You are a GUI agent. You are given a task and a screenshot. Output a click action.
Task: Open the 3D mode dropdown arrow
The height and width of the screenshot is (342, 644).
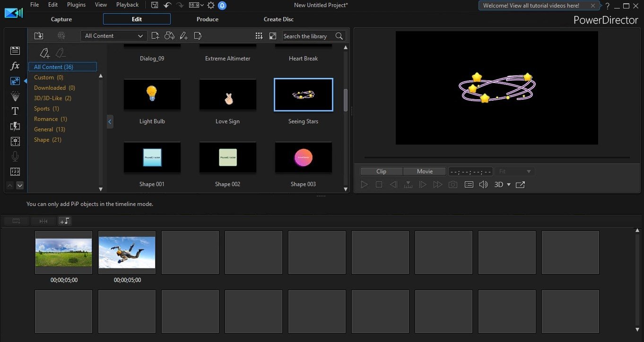(509, 185)
